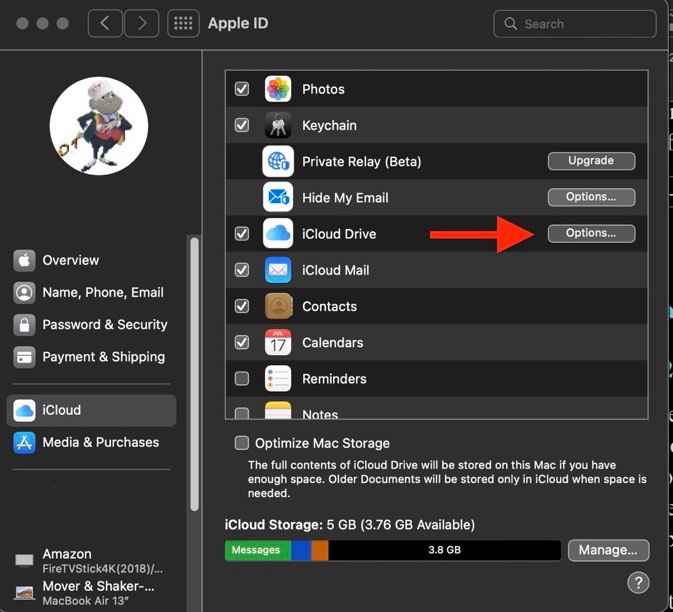
Task: Open Options for iCloud Drive
Action: tap(591, 233)
